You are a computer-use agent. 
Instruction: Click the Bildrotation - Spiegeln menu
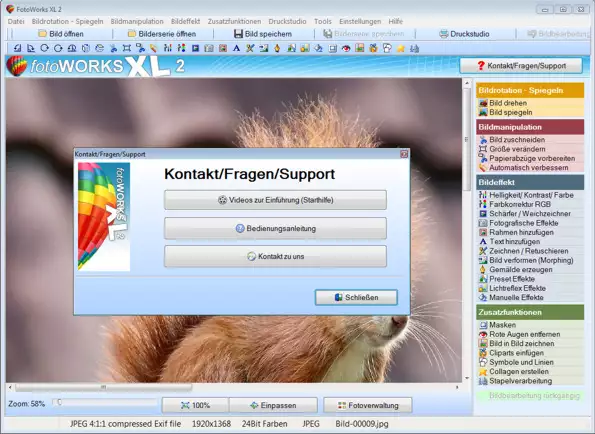tap(68, 22)
